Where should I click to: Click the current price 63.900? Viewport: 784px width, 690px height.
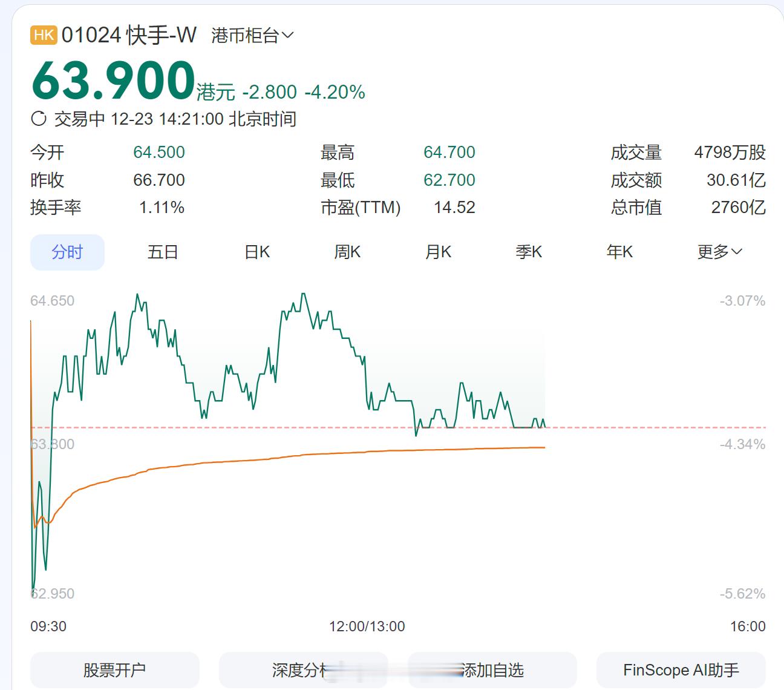[113, 80]
